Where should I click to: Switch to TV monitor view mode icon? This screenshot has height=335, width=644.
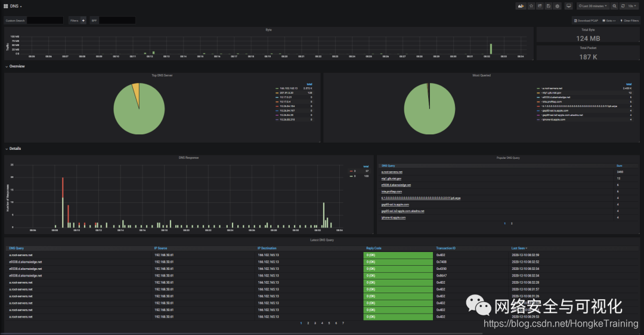[569, 6]
